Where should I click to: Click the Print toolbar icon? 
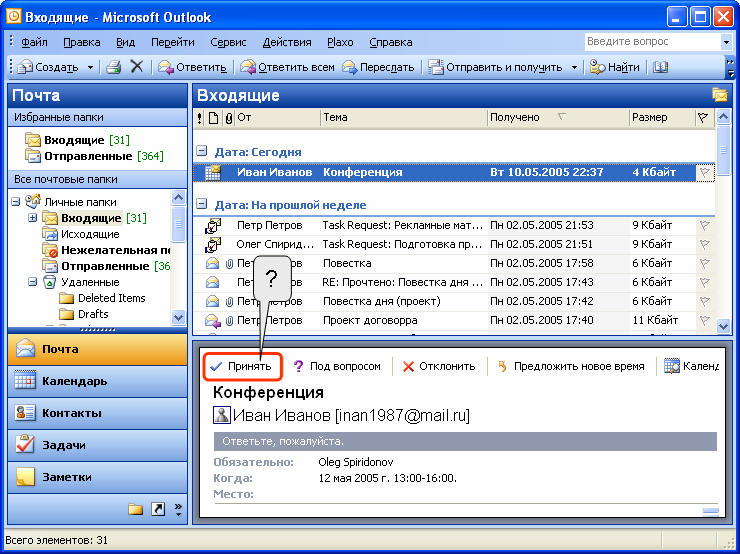point(113,67)
